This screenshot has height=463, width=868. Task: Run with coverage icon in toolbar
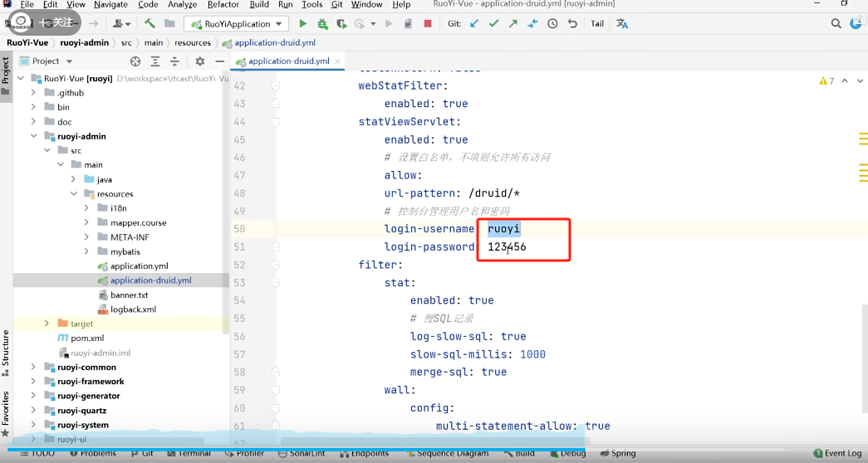pyautogui.click(x=341, y=24)
